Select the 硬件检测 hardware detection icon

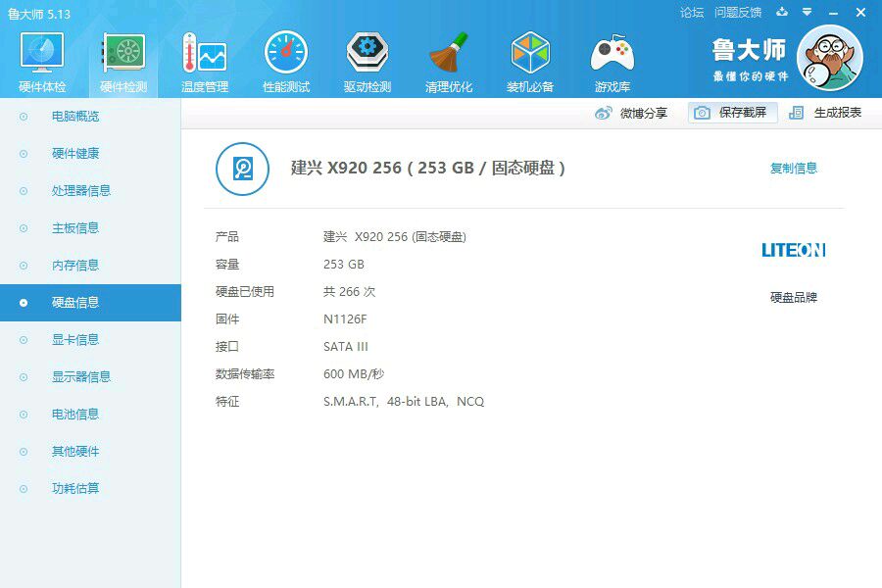click(x=123, y=53)
